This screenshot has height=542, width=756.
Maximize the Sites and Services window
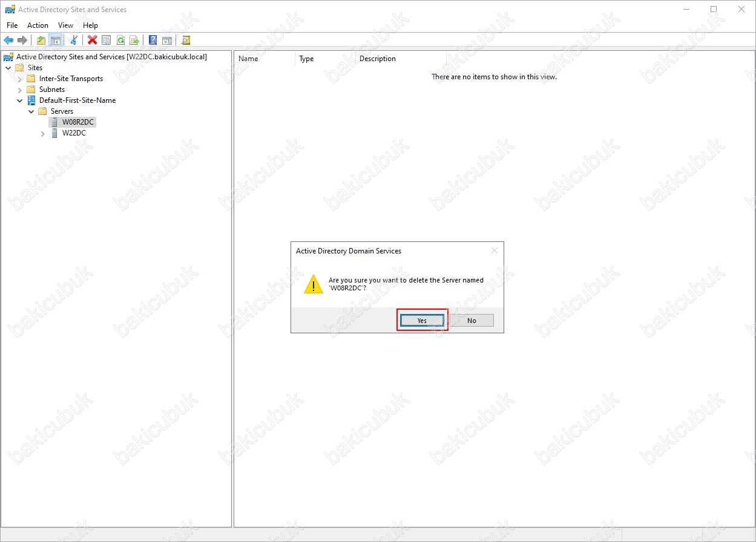coord(714,9)
